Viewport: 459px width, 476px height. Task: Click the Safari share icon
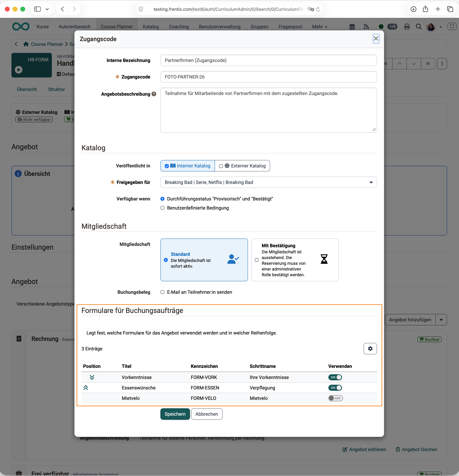click(425, 9)
